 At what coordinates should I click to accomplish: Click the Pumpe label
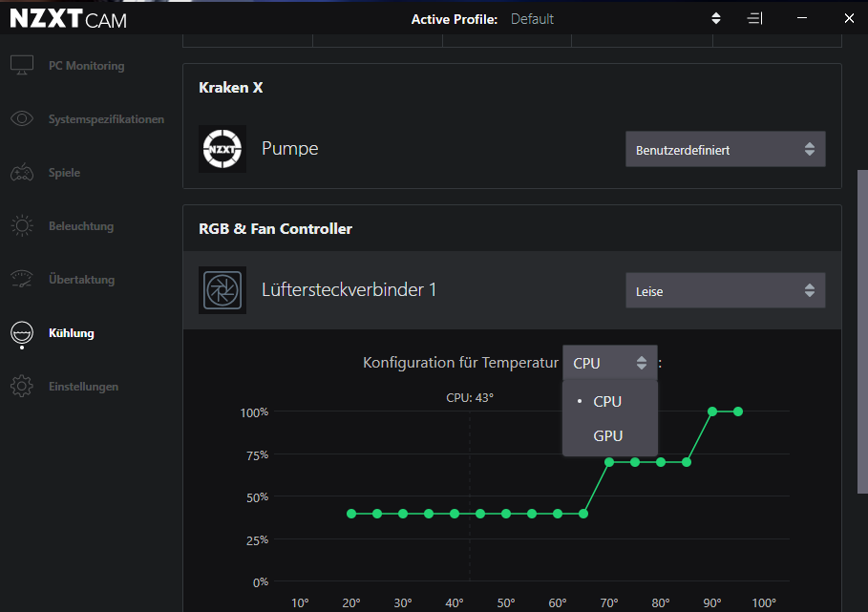tap(290, 148)
